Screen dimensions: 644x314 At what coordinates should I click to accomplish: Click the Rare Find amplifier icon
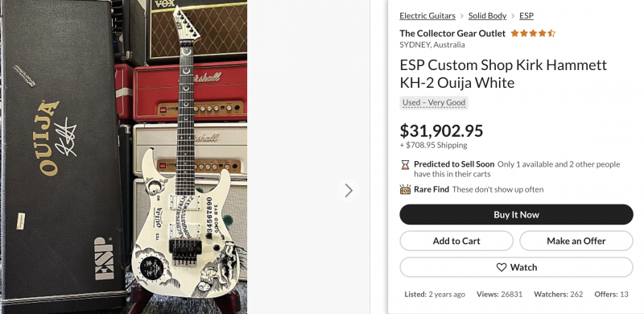click(405, 189)
